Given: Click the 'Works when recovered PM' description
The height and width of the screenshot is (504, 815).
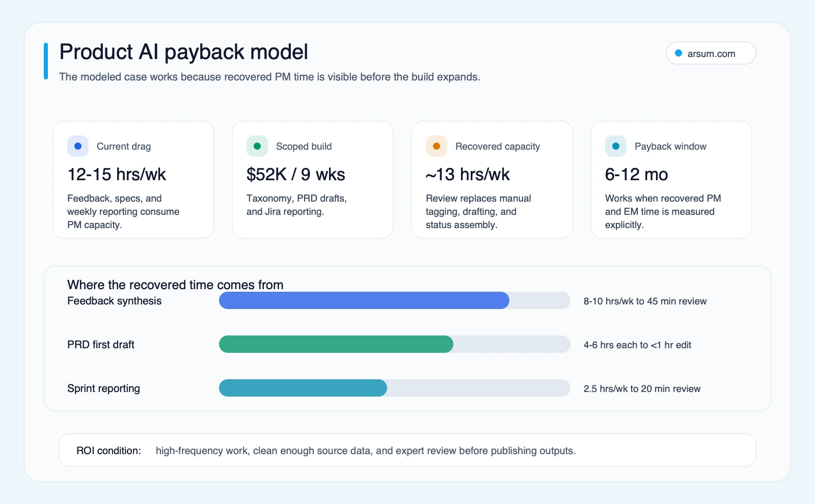Looking at the screenshot, I should [663, 211].
